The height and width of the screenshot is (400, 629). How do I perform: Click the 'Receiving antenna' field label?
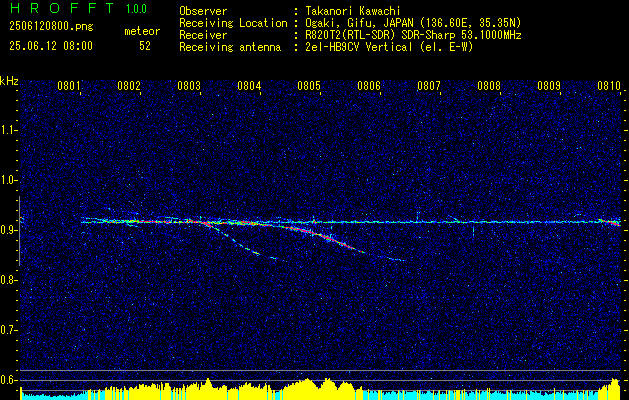point(230,47)
